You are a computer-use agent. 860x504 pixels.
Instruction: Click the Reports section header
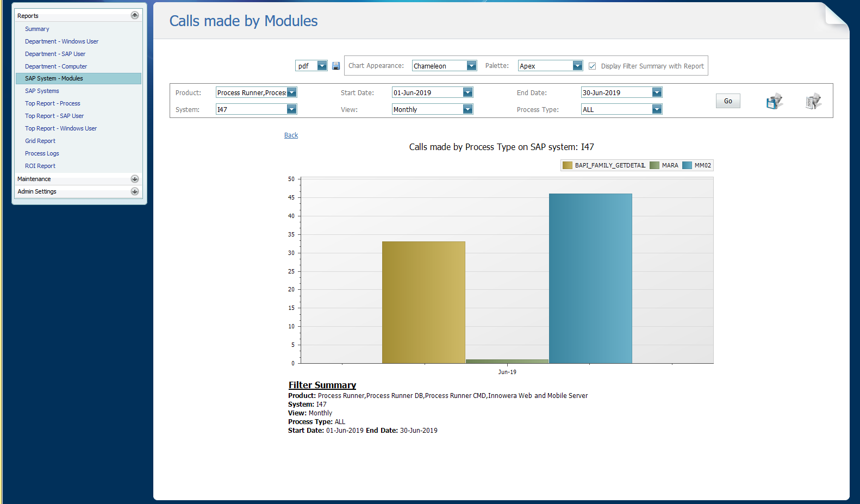pos(78,15)
